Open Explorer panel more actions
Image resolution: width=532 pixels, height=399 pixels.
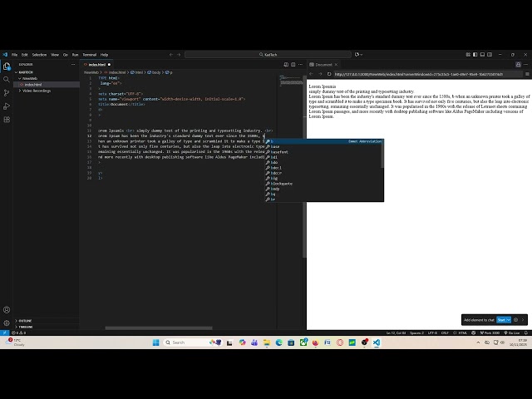tap(73, 65)
